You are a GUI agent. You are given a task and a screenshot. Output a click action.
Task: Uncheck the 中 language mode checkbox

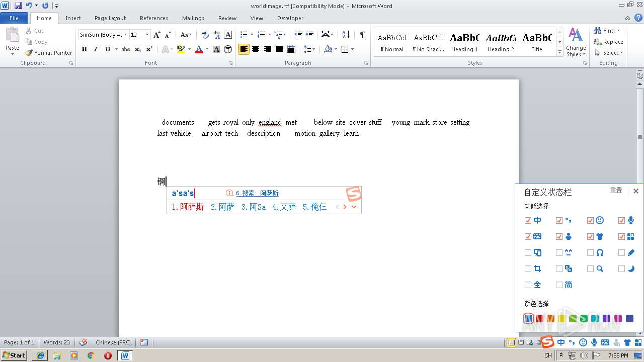[528, 220]
